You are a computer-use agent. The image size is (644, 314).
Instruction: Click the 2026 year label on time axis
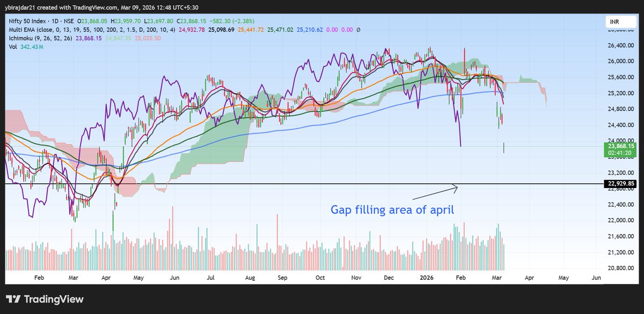(427, 278)
